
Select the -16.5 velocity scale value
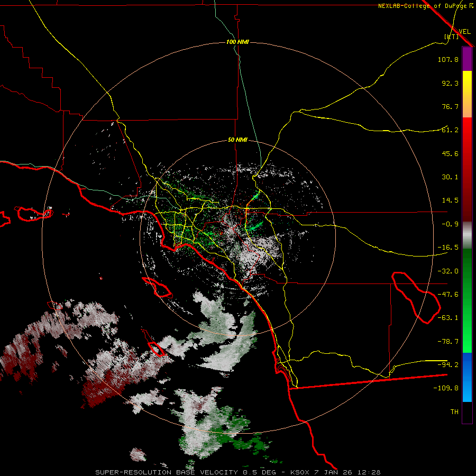(448, 248)
